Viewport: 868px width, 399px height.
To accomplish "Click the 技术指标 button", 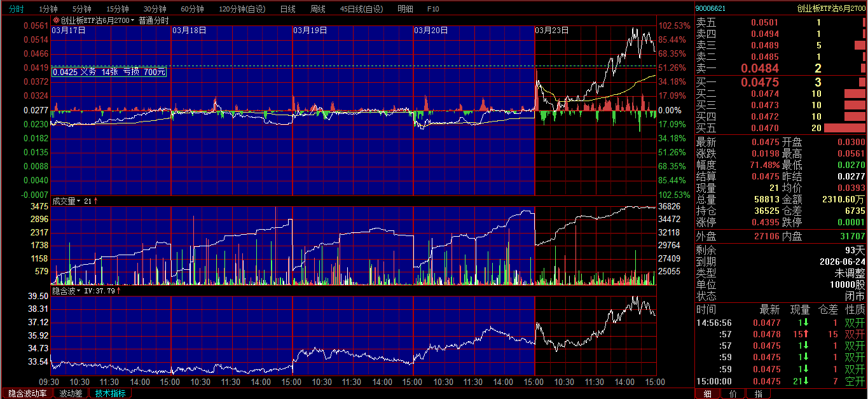I will pos(110,393).
